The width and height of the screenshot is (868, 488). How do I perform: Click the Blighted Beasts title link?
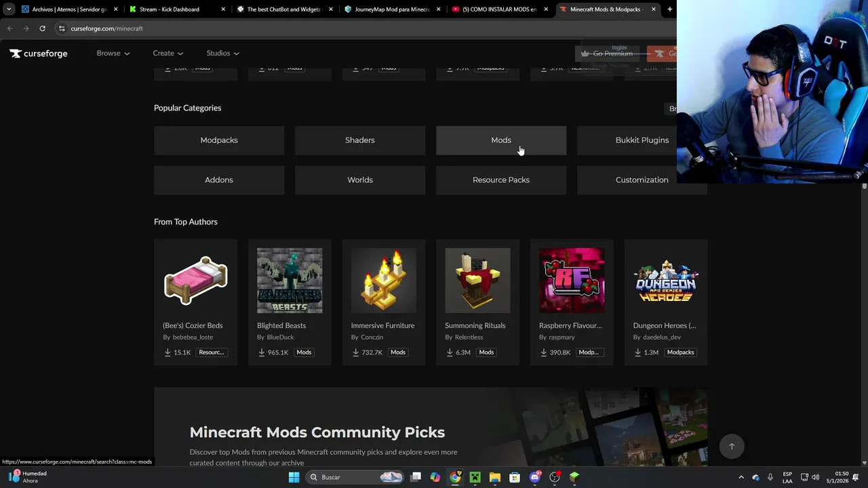click(x=281, y=325)
